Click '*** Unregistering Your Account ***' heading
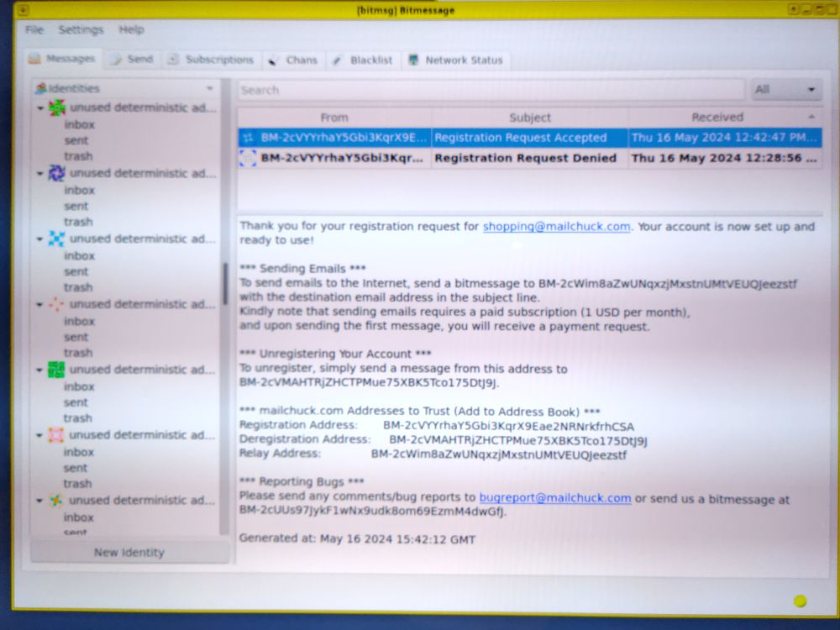The height and width of the screenshot is (630, 840). tap(335, 354)
